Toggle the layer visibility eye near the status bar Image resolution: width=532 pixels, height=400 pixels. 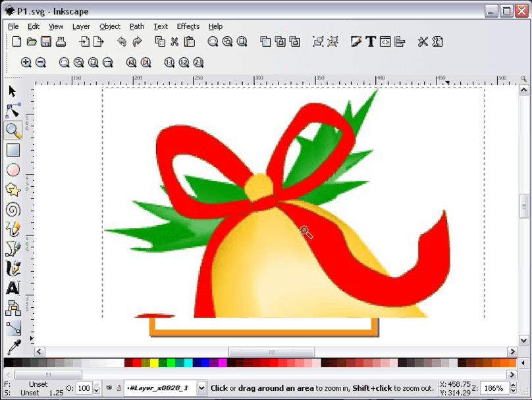click(x=110, y=388)
